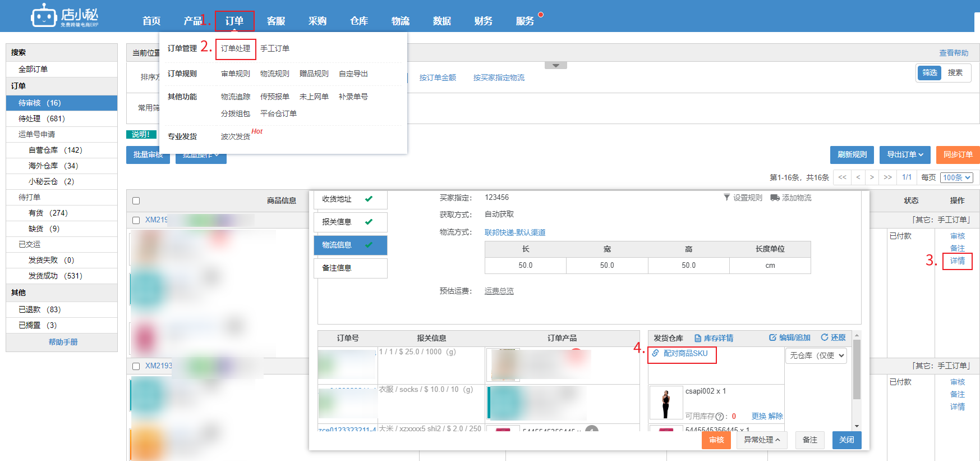Click the red notification dot beside 服务
The width and height of the screenshot is (980, 461).
[x=541, y=15]
